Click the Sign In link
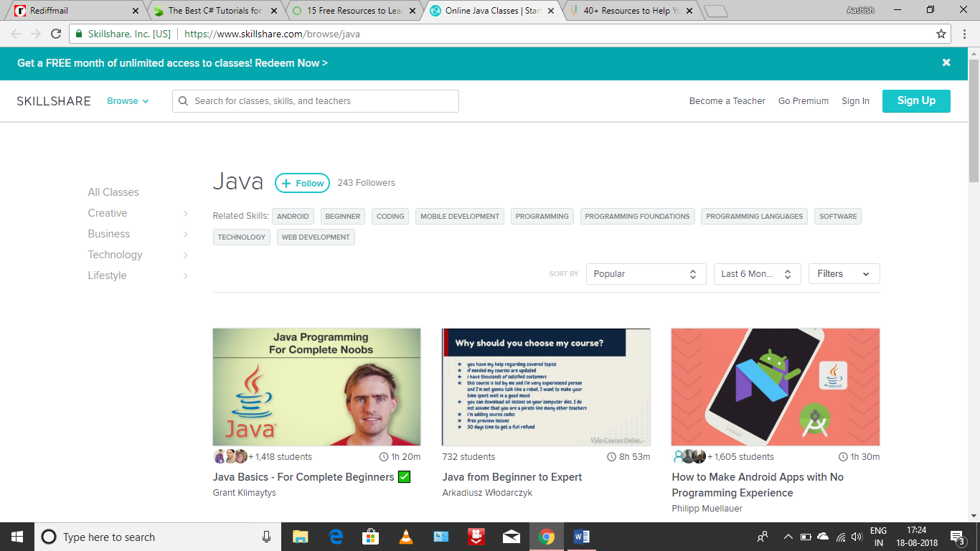 [855, 101]
